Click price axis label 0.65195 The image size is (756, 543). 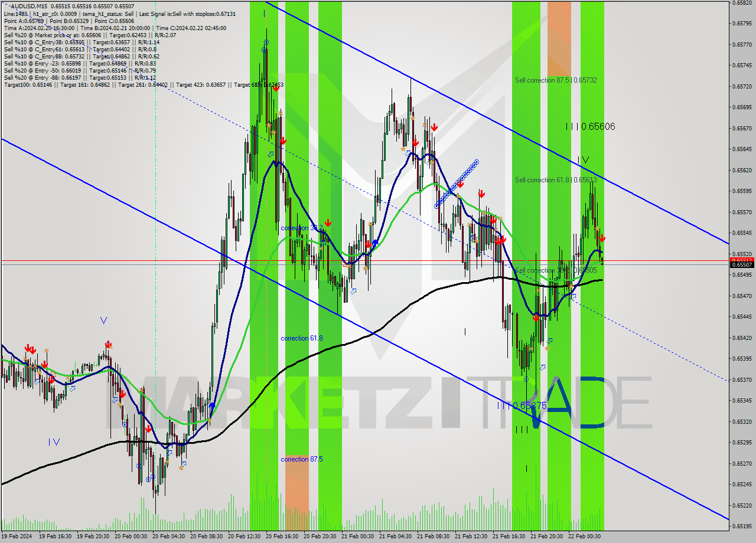742,526
